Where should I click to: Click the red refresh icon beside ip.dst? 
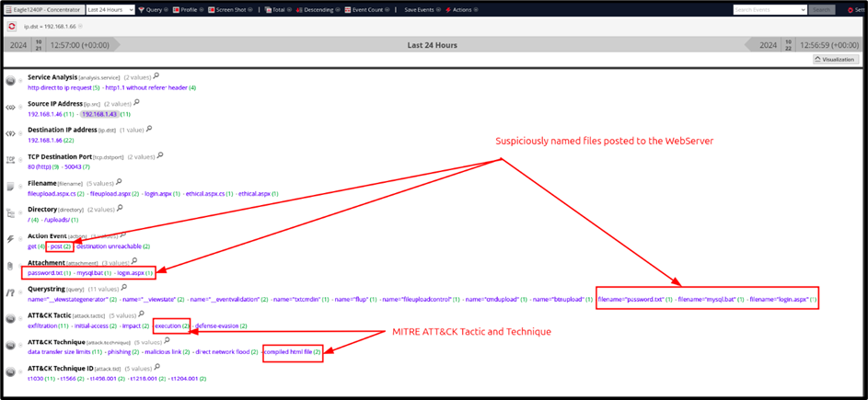(x=12, y=26)
